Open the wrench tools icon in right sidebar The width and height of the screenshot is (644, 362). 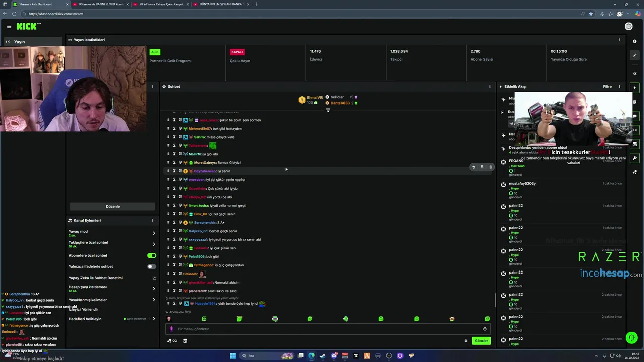pyautogui.click(x=635, y=158)
